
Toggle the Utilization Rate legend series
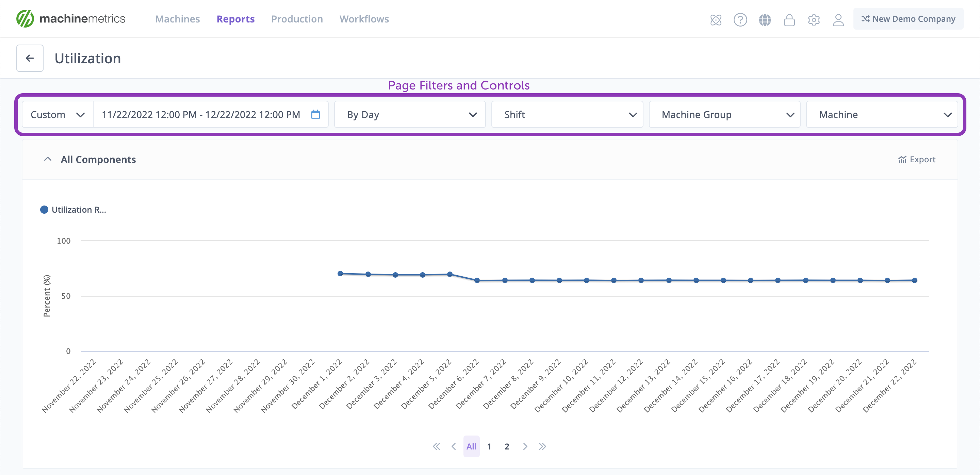point(73,210)
